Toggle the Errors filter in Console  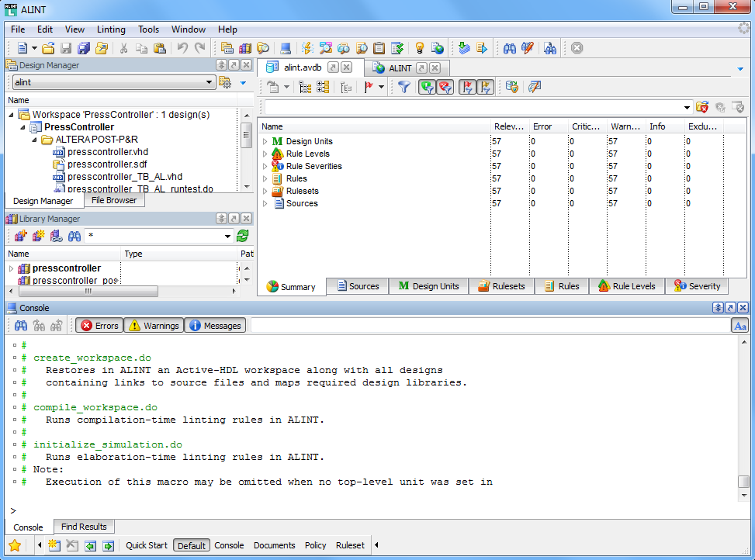tap(99, 326)
